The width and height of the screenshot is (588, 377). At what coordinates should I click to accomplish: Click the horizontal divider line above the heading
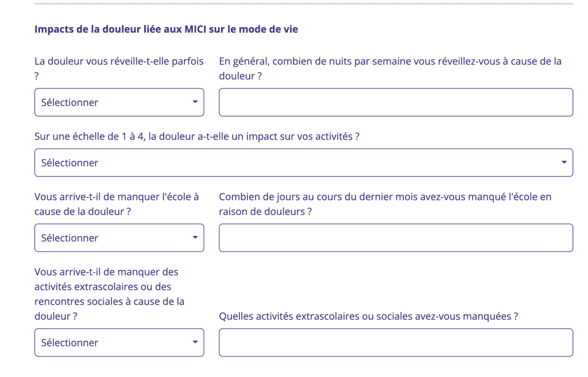(304, 4)
